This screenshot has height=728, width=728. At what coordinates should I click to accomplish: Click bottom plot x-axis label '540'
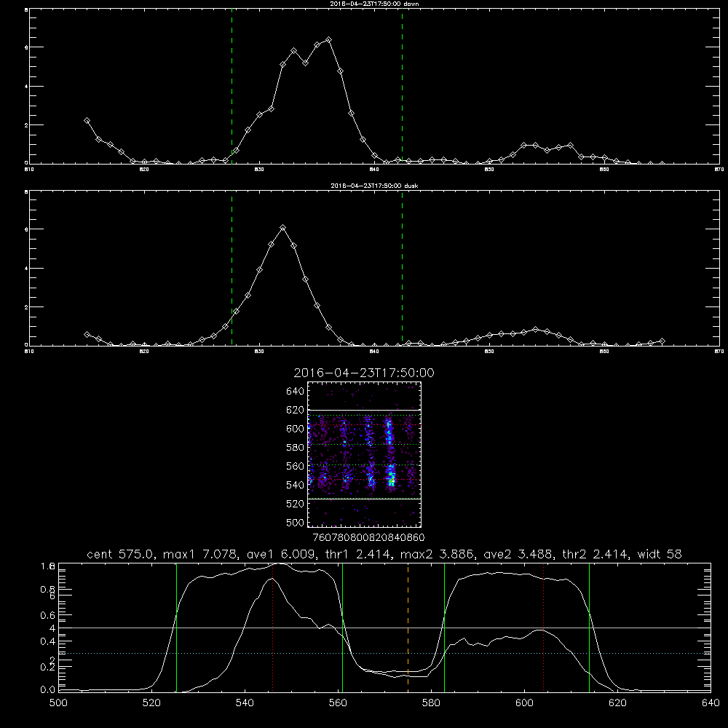(245, 703)
